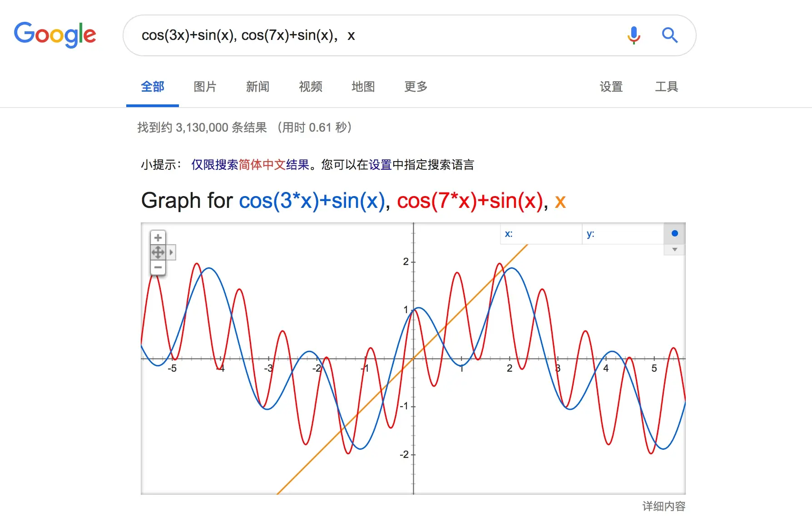Open the 视频 results tab

tap(310, 87)
